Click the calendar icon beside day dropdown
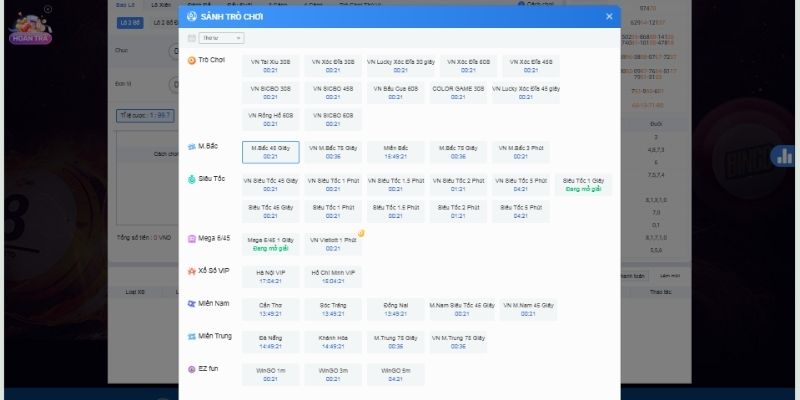Viewport: 800px width, 400px height. point(192,38)
